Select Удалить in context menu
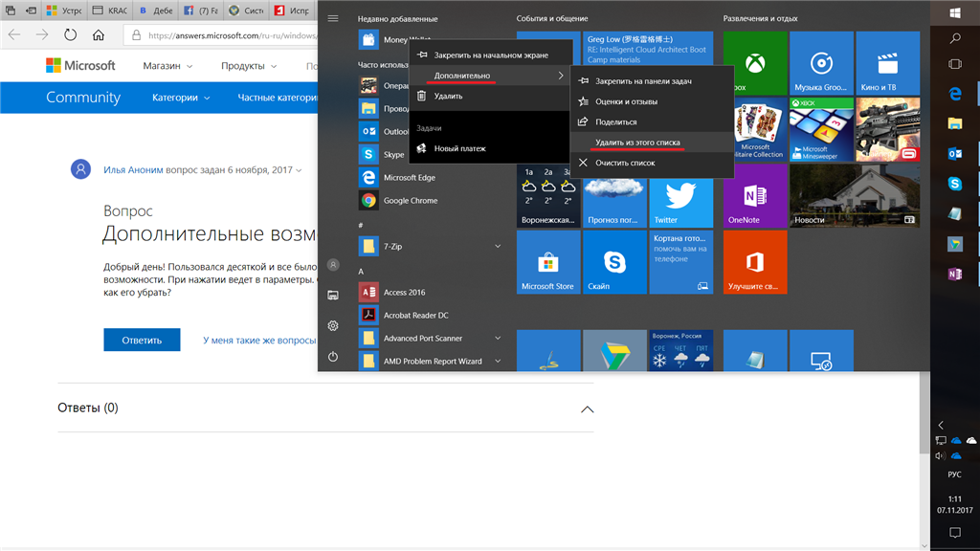This screenshot has height=551, width=980. (491, 97)
